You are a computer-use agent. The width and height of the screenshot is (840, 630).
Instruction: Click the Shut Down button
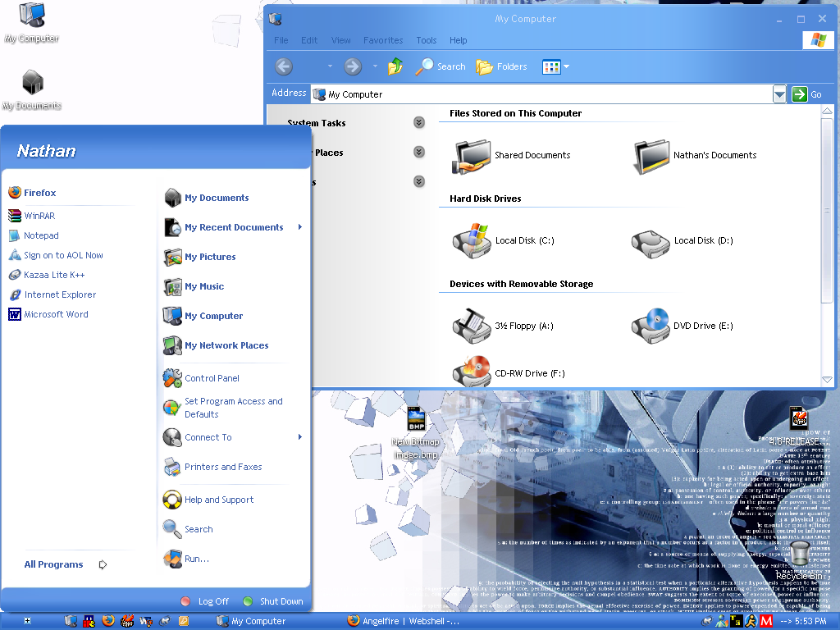(273, 601)
